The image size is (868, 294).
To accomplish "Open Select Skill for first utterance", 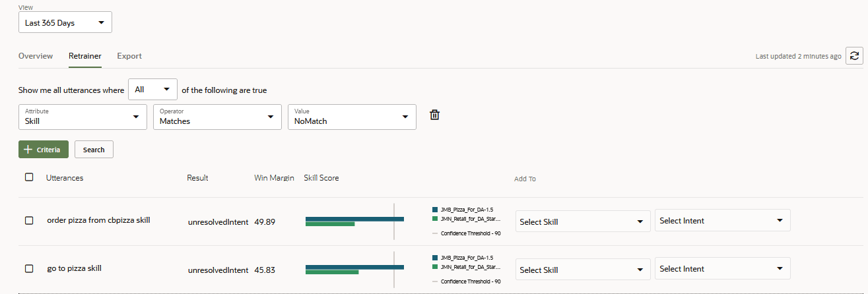I will pos(582,222).
